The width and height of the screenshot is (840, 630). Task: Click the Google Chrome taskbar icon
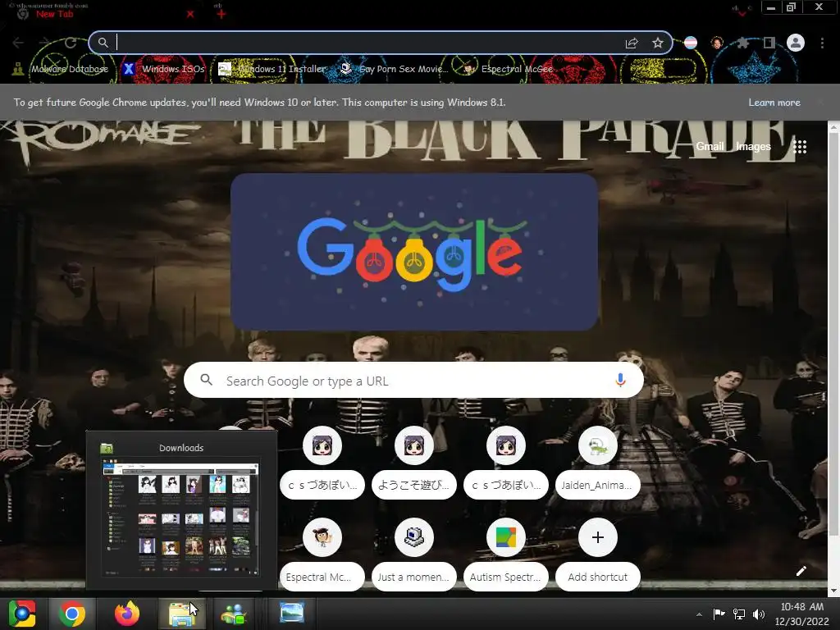point(72,614)
